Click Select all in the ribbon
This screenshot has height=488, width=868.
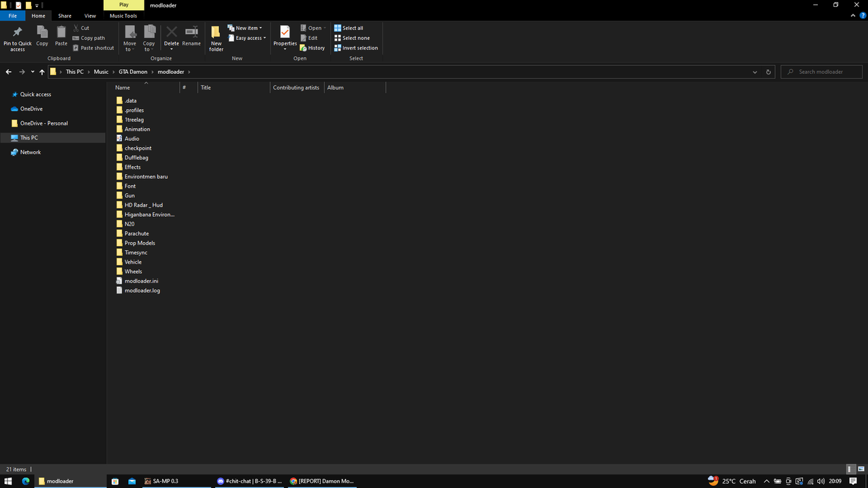click(349, 28)
